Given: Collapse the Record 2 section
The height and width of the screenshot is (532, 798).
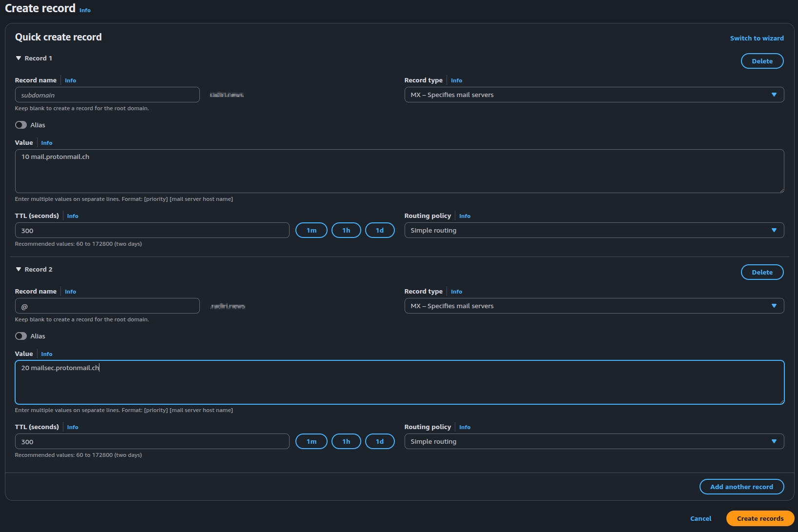Looking at the screenshot, I should click(19, 269).
